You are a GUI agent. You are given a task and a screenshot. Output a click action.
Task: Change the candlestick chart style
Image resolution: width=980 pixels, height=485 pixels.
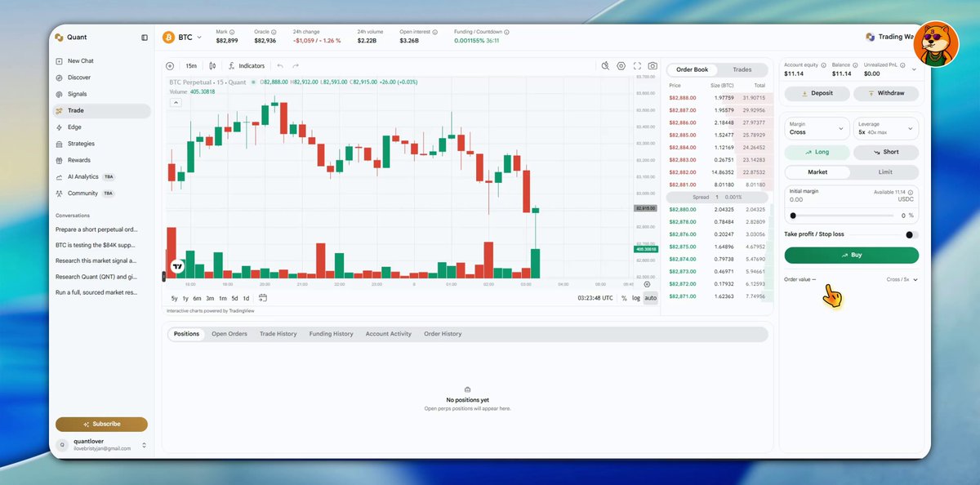[212, 66]
